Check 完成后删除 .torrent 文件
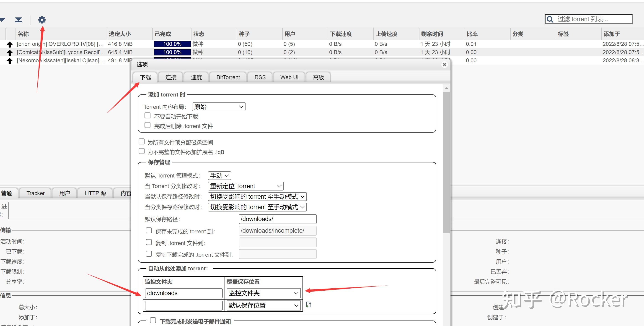 coord(147,125)
